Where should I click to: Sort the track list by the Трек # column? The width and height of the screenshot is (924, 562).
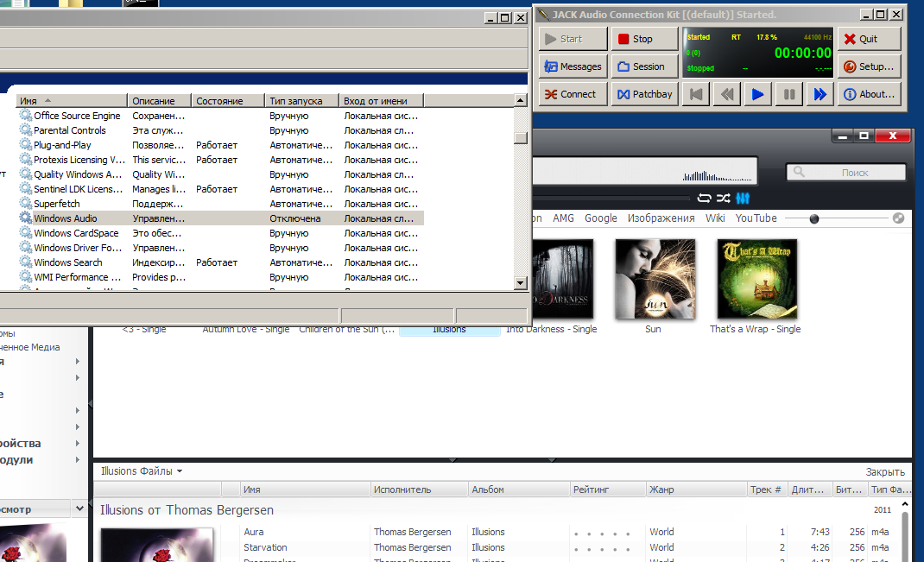point(767,489)
